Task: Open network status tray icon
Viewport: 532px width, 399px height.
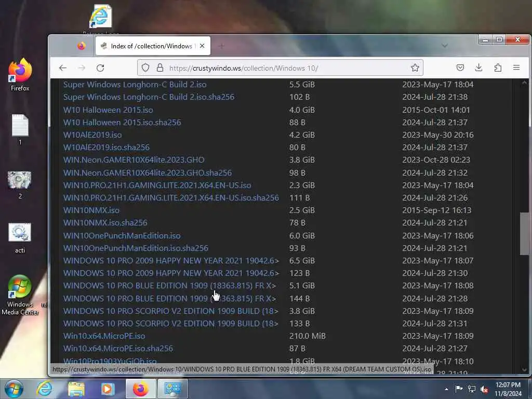Action: tap(472, 389)
